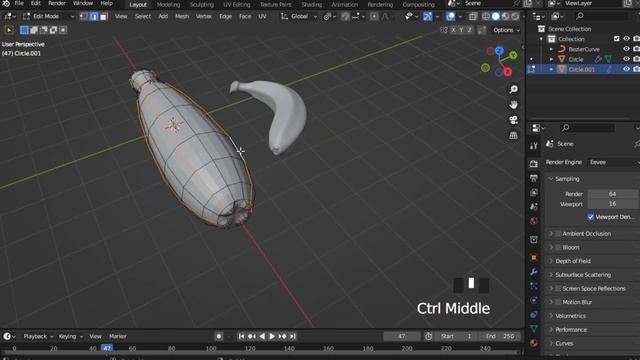Click the Render samples field
This screenshot has width=640, height=360.
point(612,194)
